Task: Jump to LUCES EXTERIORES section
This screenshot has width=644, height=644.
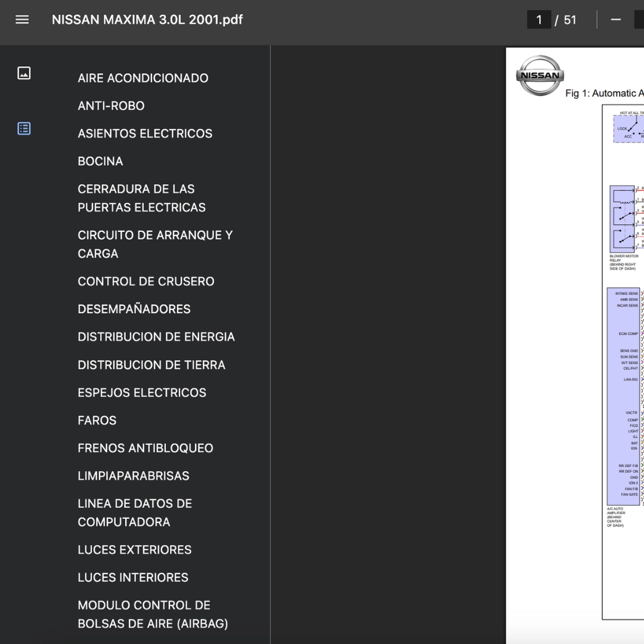Action: (134, 550)
